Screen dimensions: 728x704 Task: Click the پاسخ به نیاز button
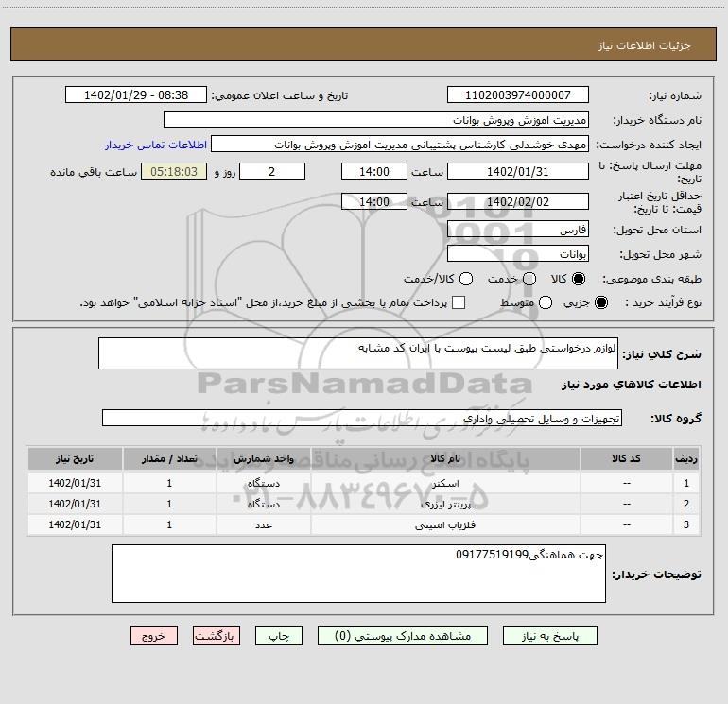(x=549, y=636)
